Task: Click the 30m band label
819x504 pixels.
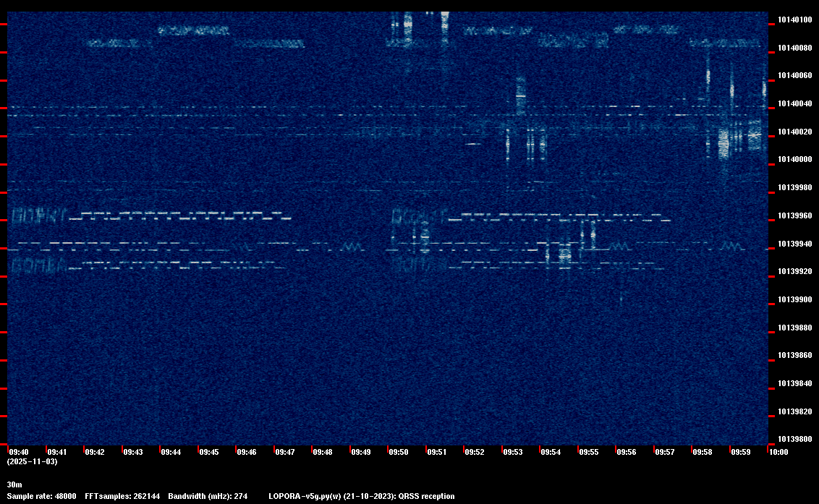Action: (x=14, y=484)
